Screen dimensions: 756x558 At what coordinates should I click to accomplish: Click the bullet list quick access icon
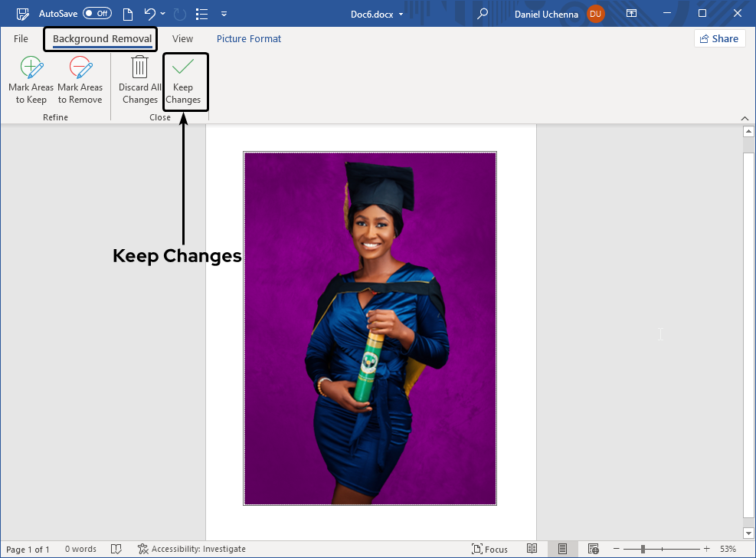(x=201, y=14)
